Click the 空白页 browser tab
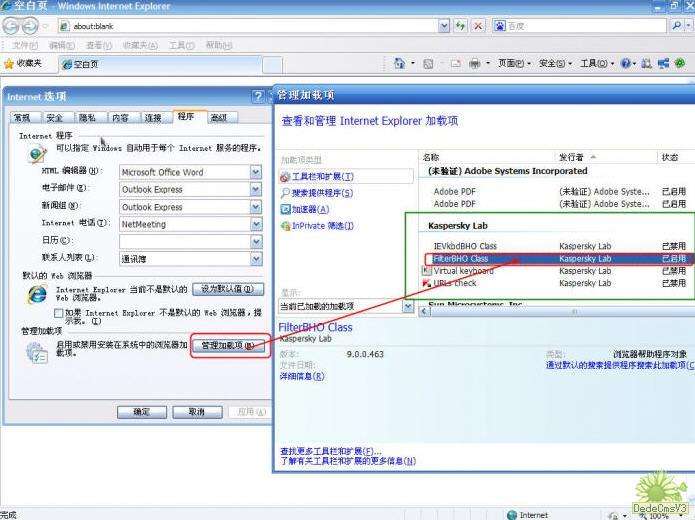695x520 pixels. (160, 64)
